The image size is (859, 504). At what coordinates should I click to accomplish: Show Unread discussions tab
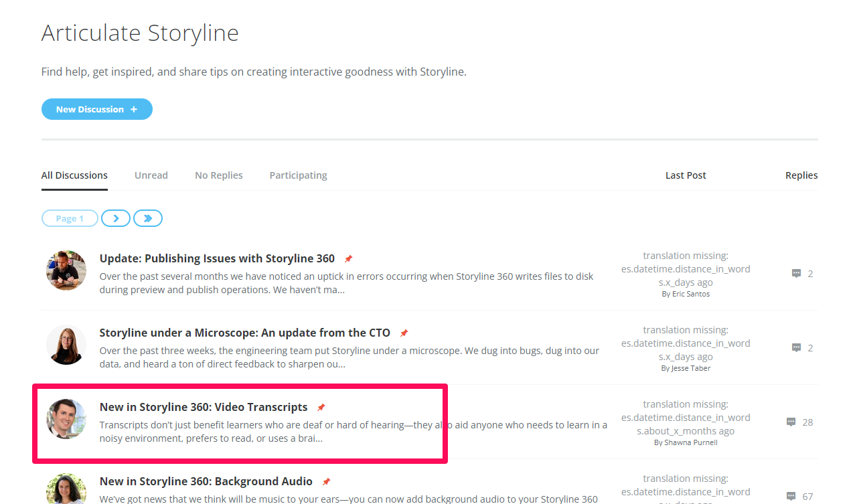click(151, 175)
